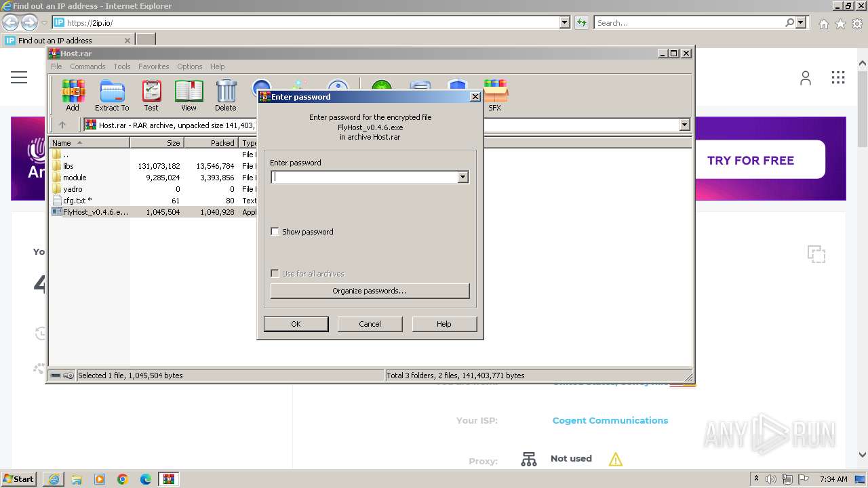
Task: Open Organize passwords...
Action: [370, 291]
